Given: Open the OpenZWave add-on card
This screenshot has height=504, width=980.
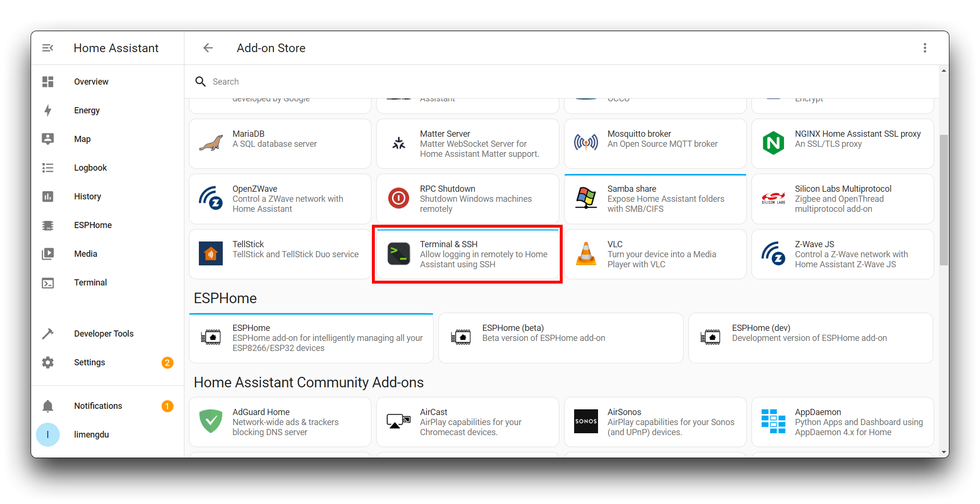Looking at the screenshot, I should pyautogui.click(x=280, y=199).
